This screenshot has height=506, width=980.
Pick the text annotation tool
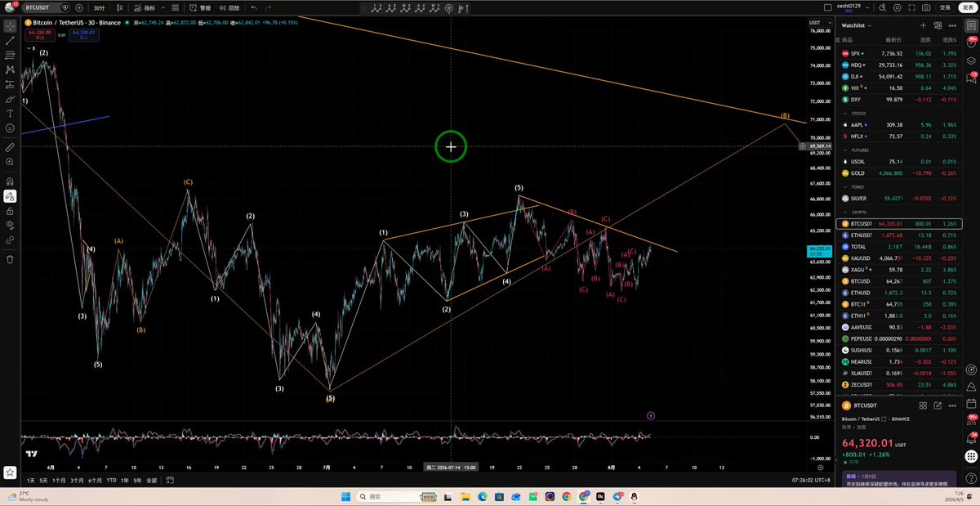point(10,114)
